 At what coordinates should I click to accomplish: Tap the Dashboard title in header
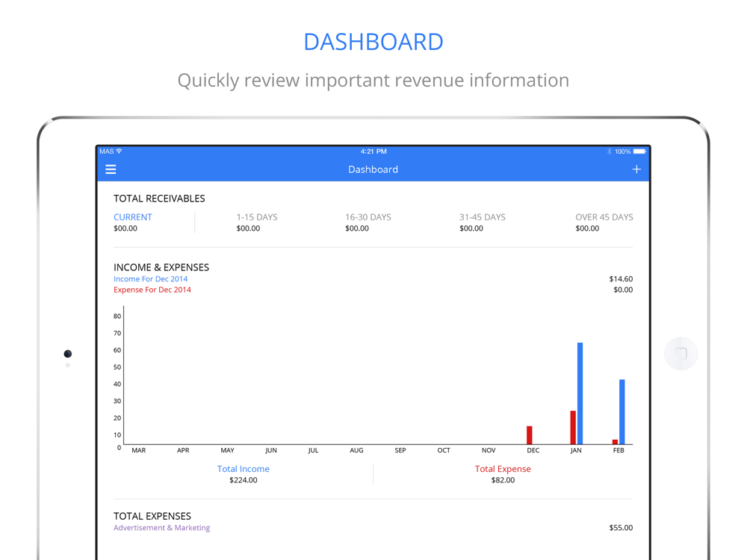click(373, 169)
